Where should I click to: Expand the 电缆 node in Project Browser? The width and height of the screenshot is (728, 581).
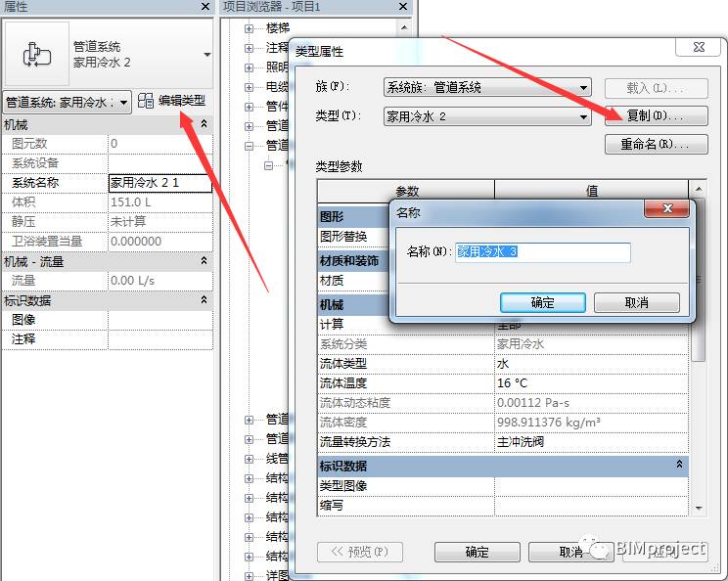(249, 87)
